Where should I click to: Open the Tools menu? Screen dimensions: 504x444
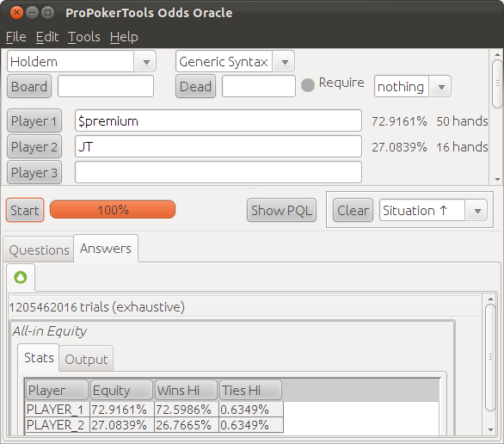pyautogui.click(x=84, y=37)
